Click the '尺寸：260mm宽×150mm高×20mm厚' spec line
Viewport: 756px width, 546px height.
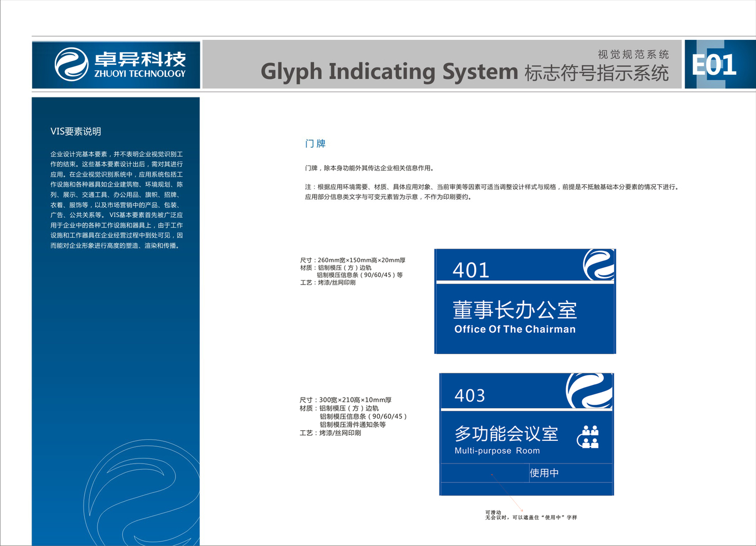click(353, 260)
